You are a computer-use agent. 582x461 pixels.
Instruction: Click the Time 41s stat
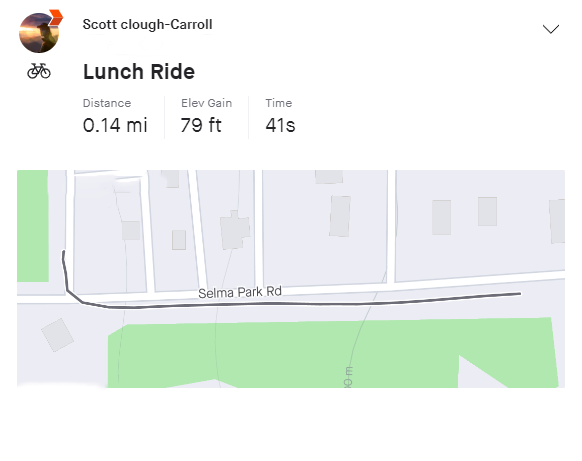point(280,117)
